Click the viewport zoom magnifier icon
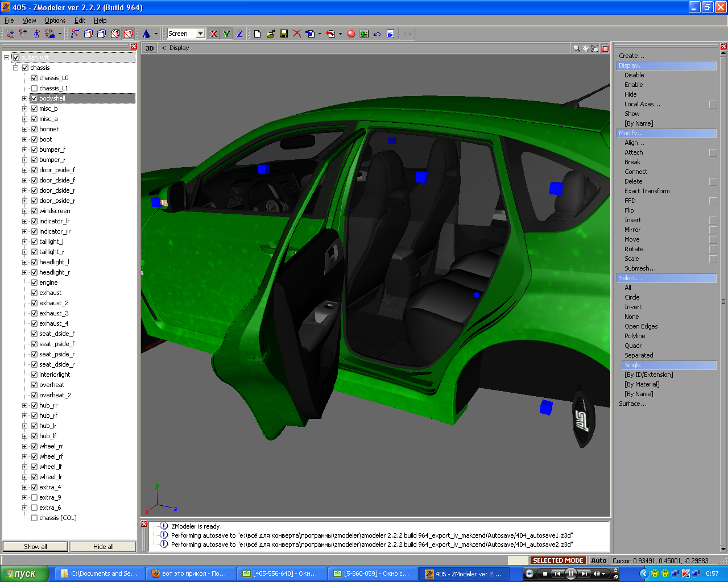 click(576, 48)
